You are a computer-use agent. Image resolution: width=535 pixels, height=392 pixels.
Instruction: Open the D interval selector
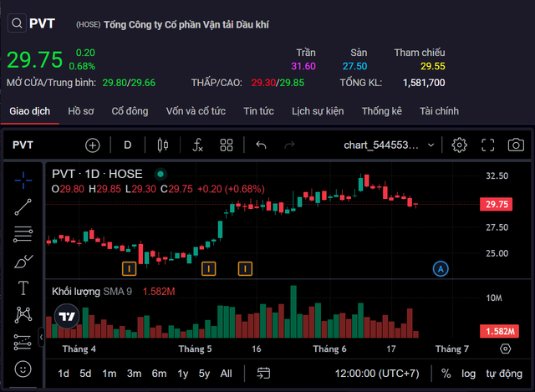click(128, 145)
